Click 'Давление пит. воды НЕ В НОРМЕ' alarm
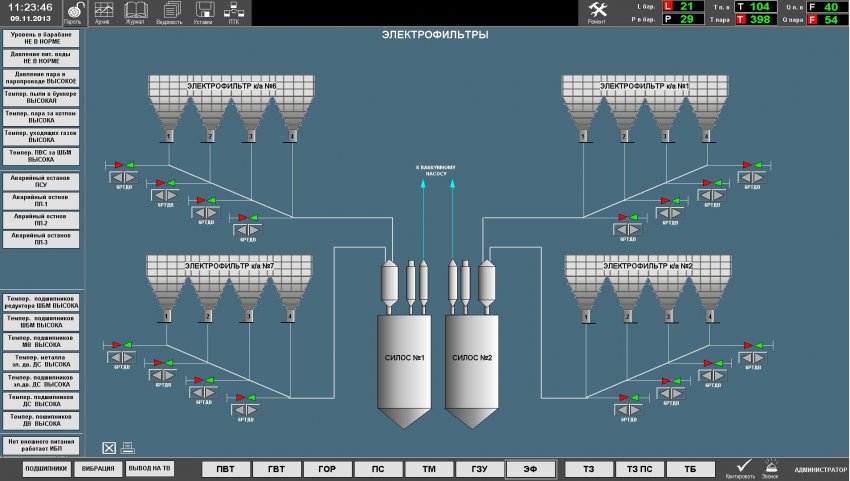Screen dimensions: 850x481 (x=41, y=58)
